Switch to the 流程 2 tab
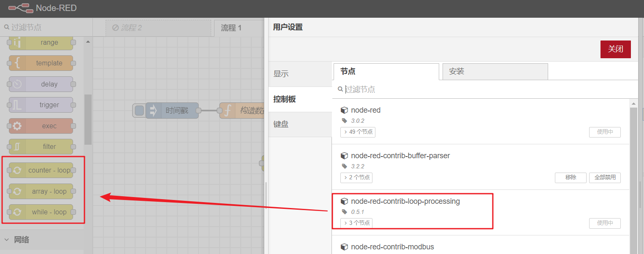 click(x=158, y=28)
